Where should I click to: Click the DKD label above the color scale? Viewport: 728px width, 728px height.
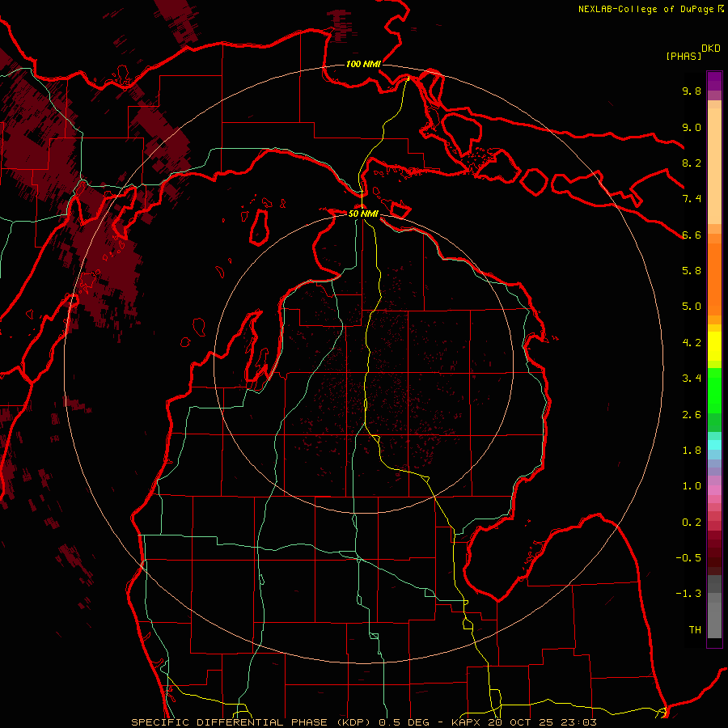point(711,49)
